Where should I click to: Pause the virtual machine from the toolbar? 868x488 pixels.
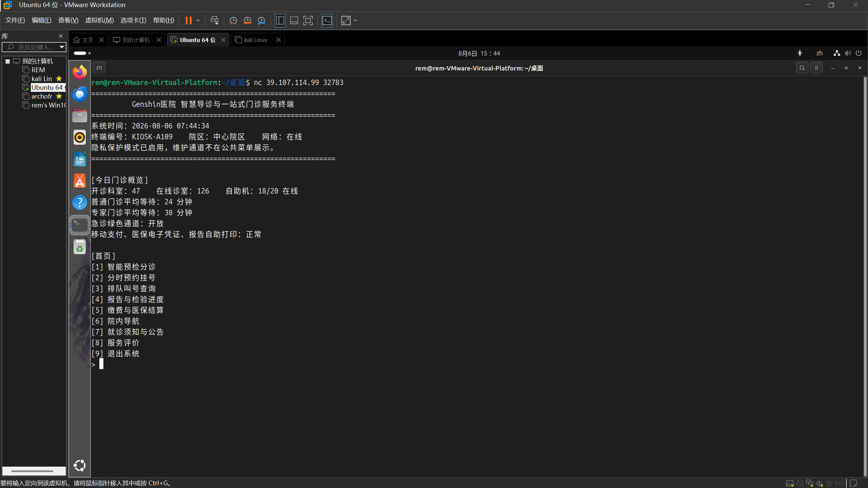click(x=189, y=21)
